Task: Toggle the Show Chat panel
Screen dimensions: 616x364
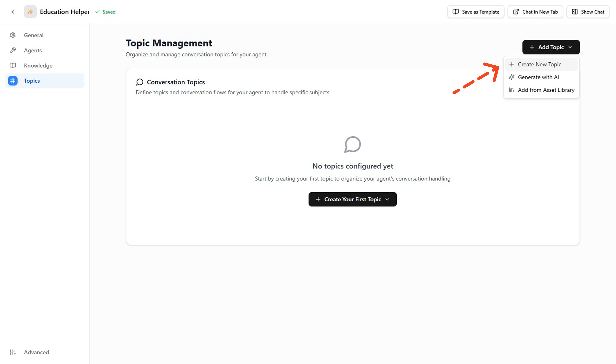Action: pyautogui.click(x=588, y=12)
